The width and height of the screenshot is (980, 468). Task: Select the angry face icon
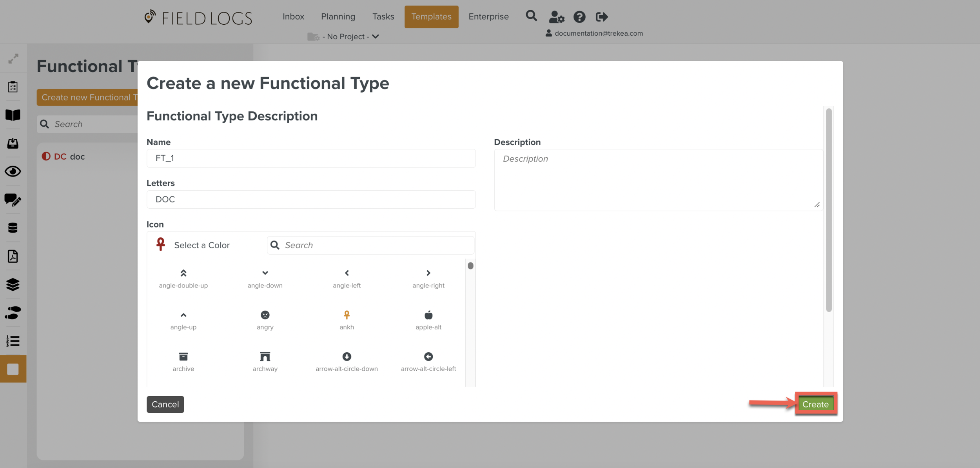pos(265,315)
